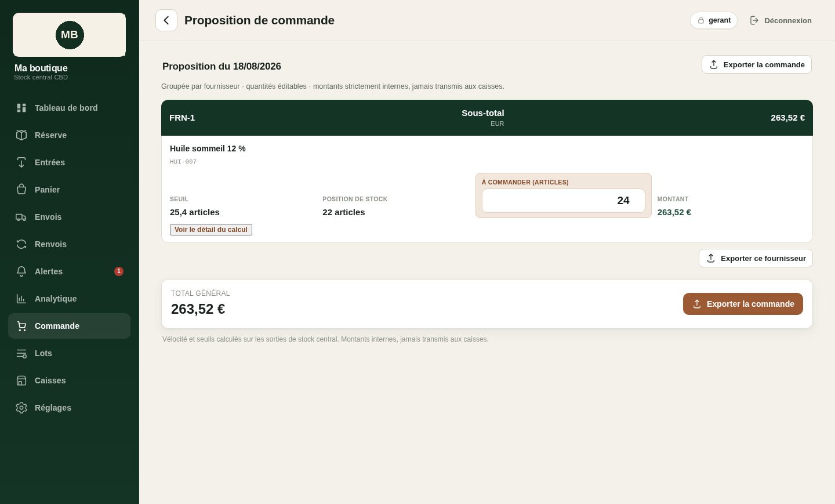Click the Envois truck icon
The width and height of the screenshot is (835, 504).
click(21, 217)
